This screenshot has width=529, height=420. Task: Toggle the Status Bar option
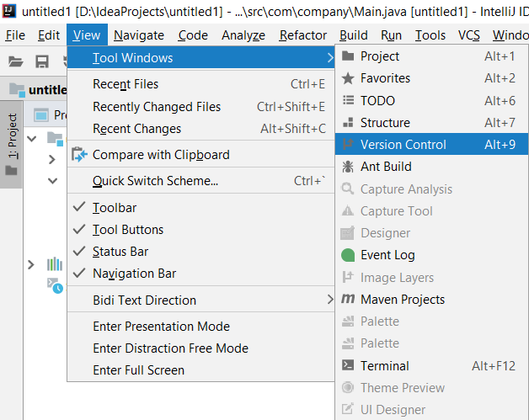[202, 252]
